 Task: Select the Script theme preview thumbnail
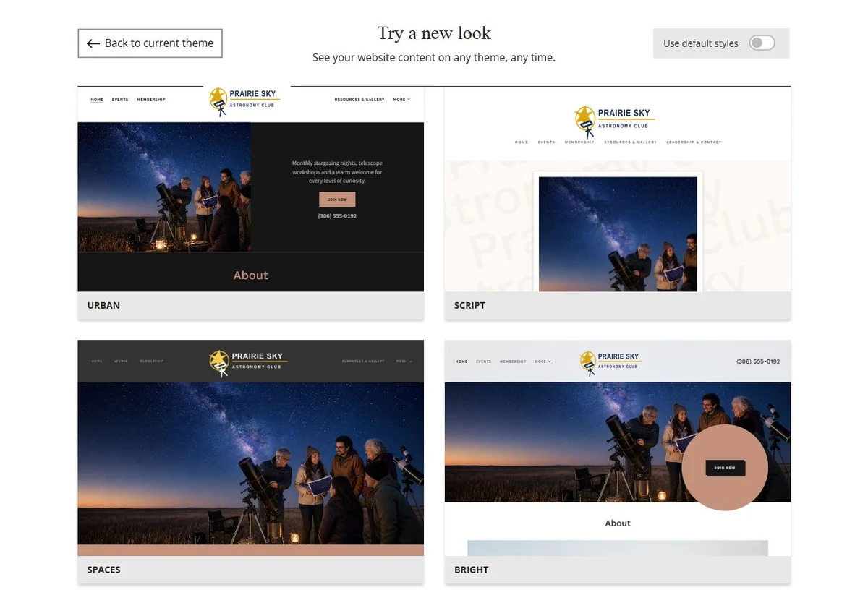618,189
